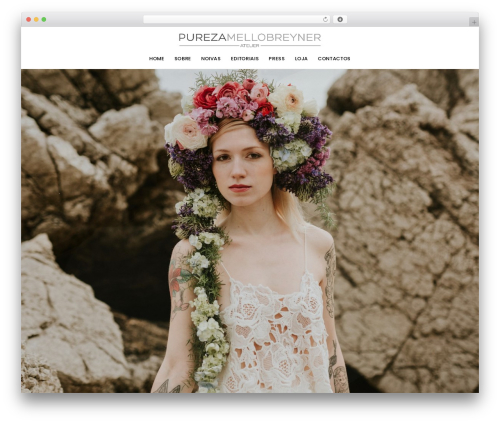Image resolution: width=500 pixels, height=423 pixels.
Task: Click the browser address bar
Action: [x=237, y=19]
